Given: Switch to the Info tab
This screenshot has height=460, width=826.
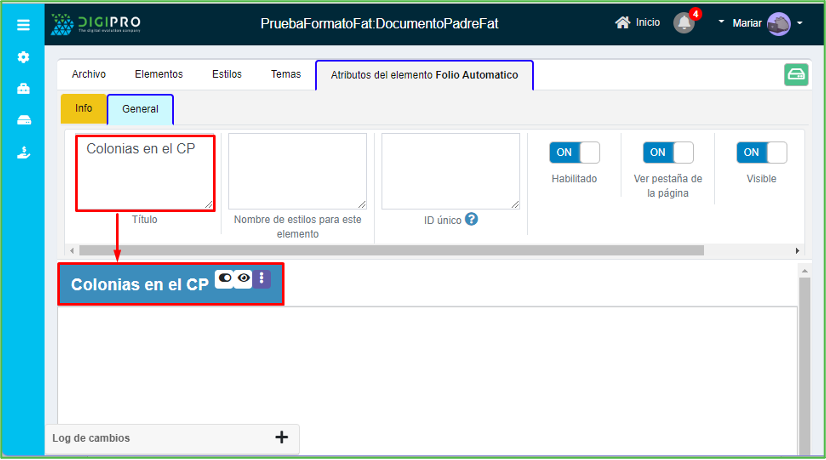Looking at the screenshot, I should (84, 108).
